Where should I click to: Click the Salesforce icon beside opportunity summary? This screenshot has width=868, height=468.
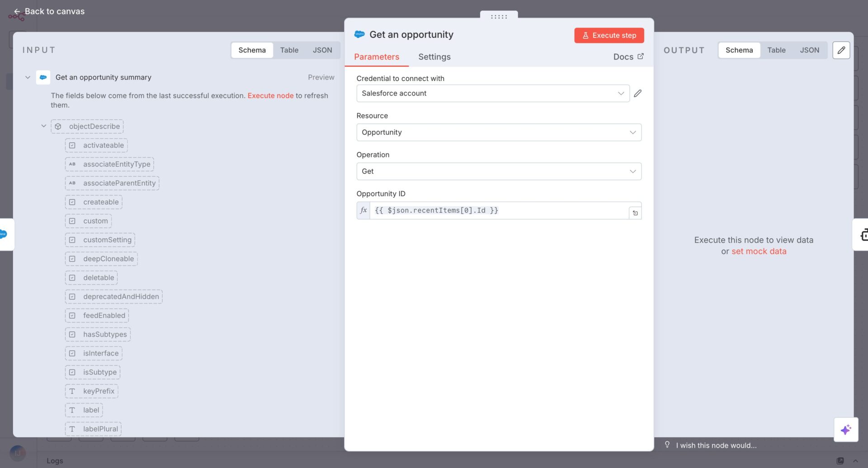(43, 78)
